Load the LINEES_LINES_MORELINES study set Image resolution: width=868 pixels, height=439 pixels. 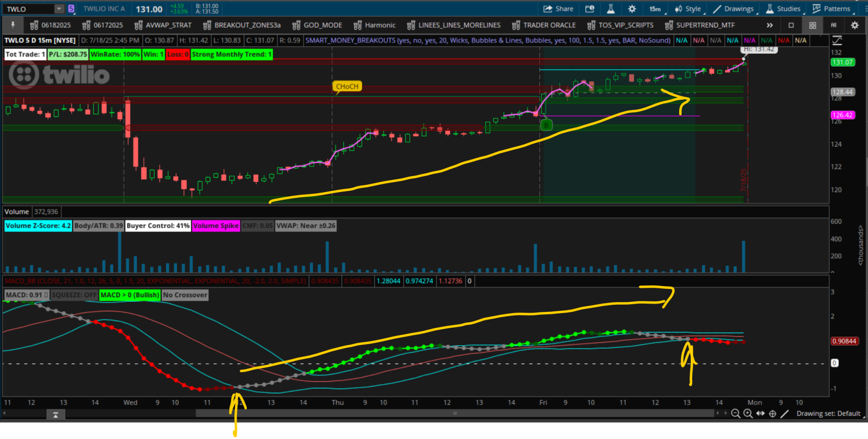(x=454, y=25)
